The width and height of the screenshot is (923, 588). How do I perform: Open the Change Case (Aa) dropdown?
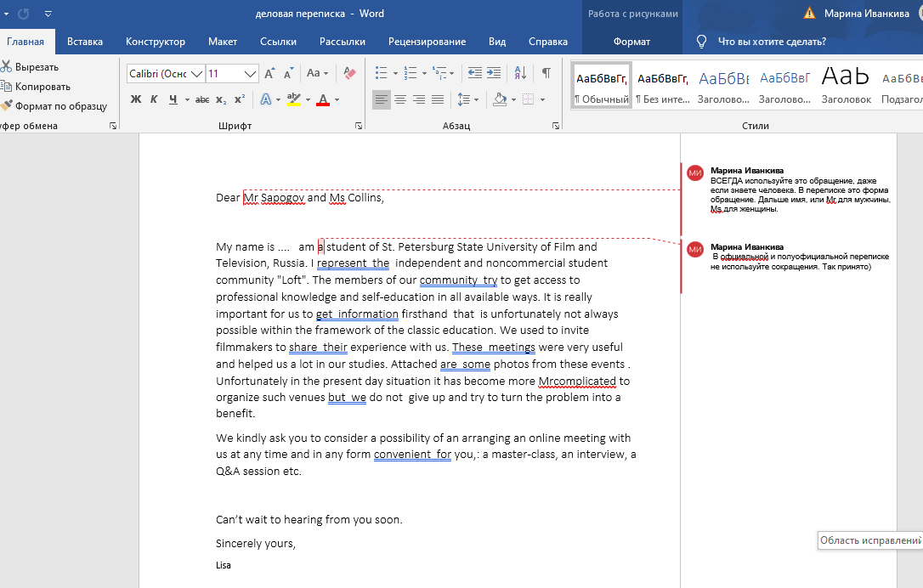(317, 74)
